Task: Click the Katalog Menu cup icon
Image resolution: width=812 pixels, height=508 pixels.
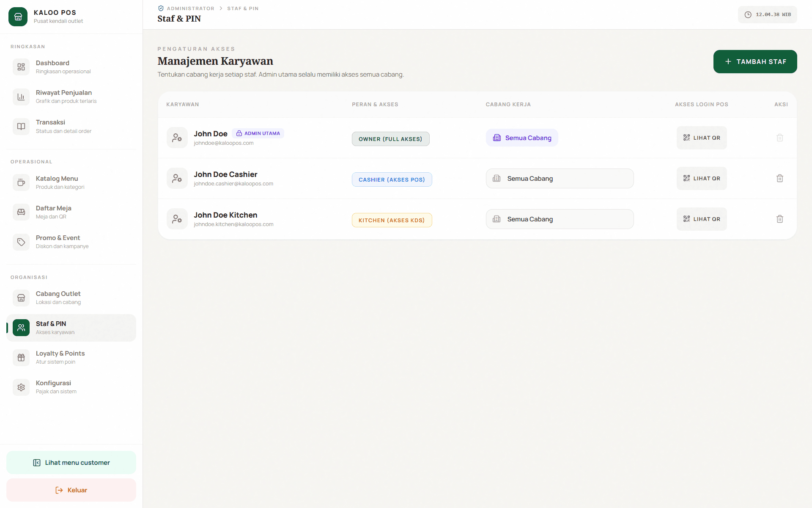Action: click(x=21, y=182)
